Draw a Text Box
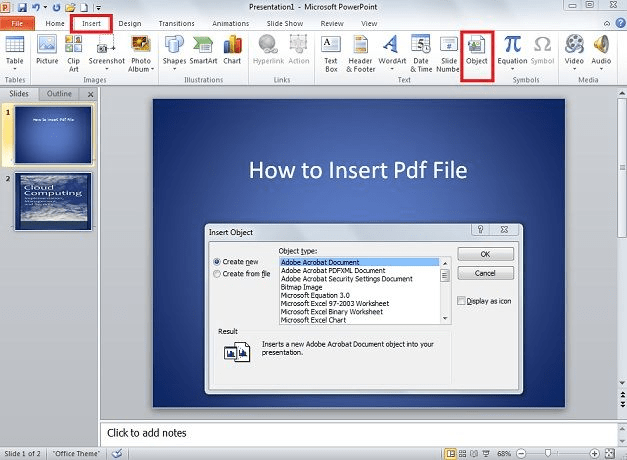Viewport: 627px width, 460px height. pos(331,54)
